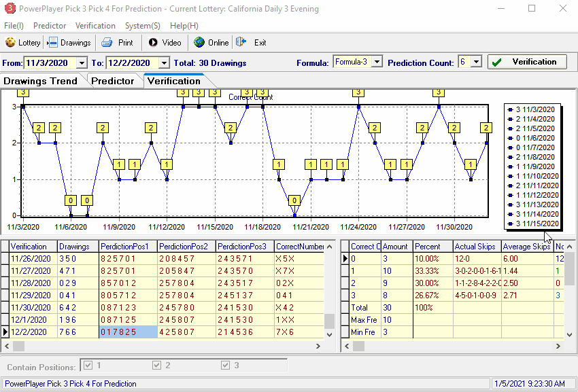The height and width of the screenshot is (392, 578).
Task: Expand the To date dropdown
Action: pyautogui.click(x=165, y=63)
